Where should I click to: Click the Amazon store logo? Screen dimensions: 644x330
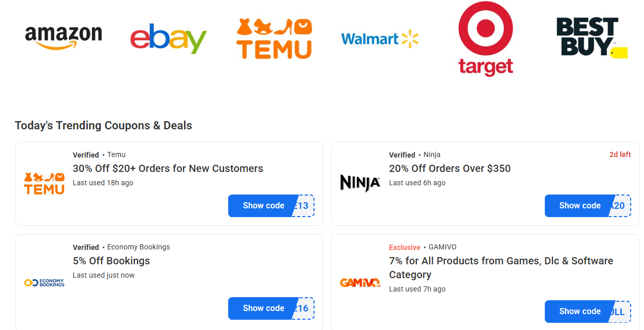(x=64, y=35)
